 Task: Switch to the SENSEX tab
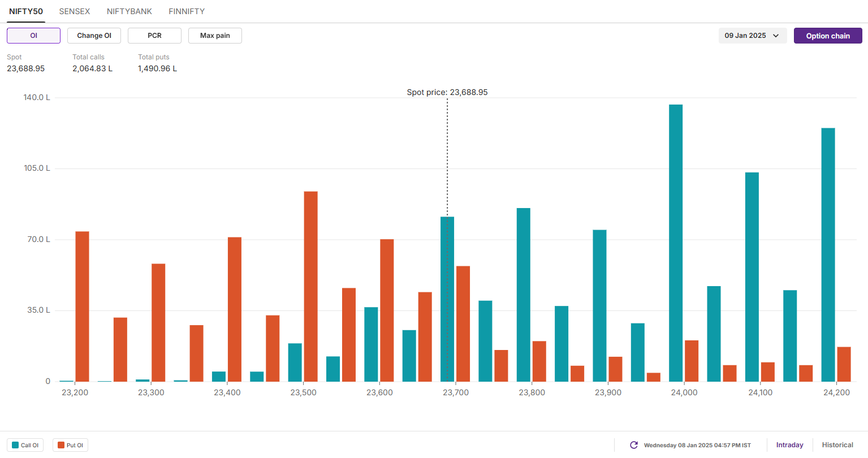[x=75, y=11]
